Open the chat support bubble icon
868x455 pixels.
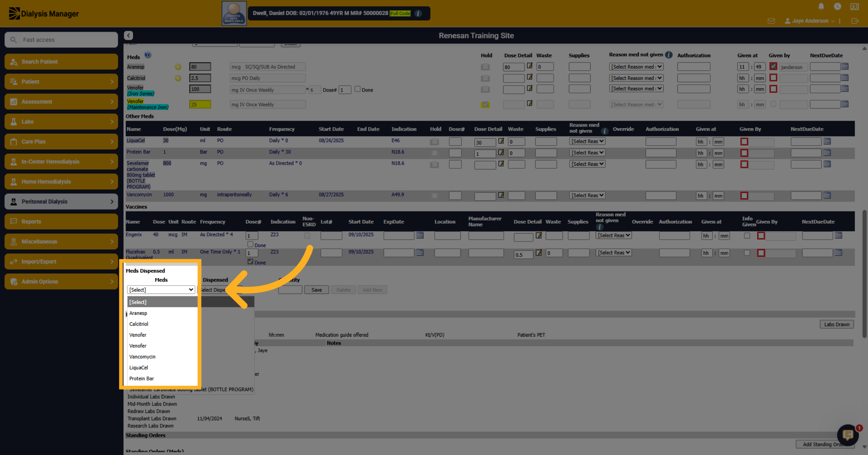848,435
